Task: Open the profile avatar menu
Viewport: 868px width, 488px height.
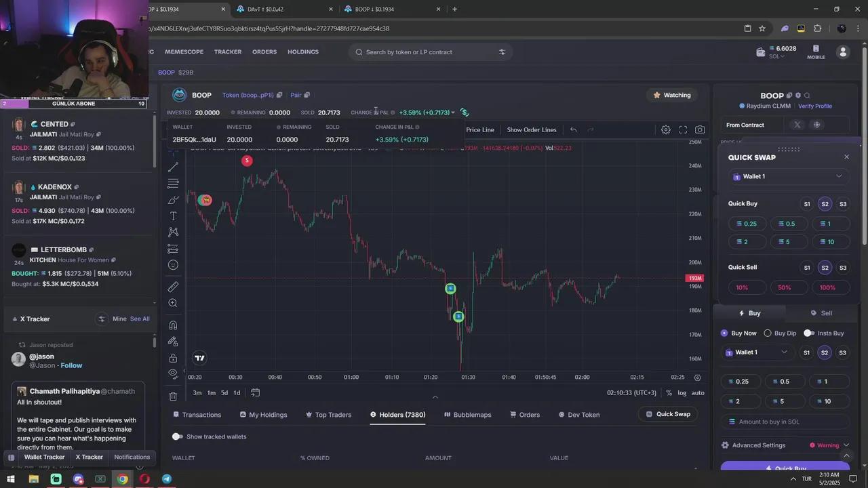Action: tap(843, 52)
